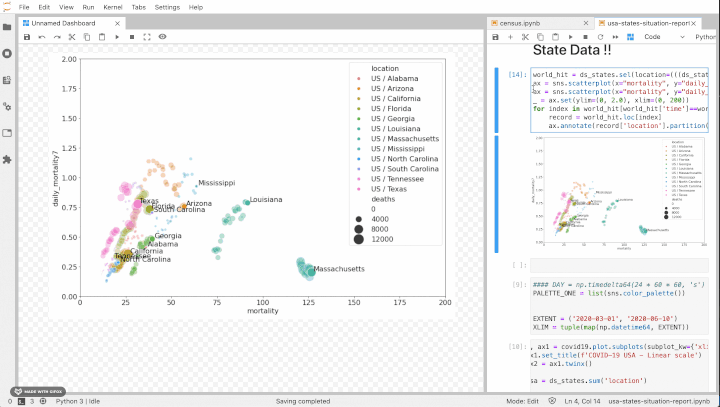720x407 pixels.
Task: Click the Louisiana label in dashboard chart
Action: pos(266,199)
